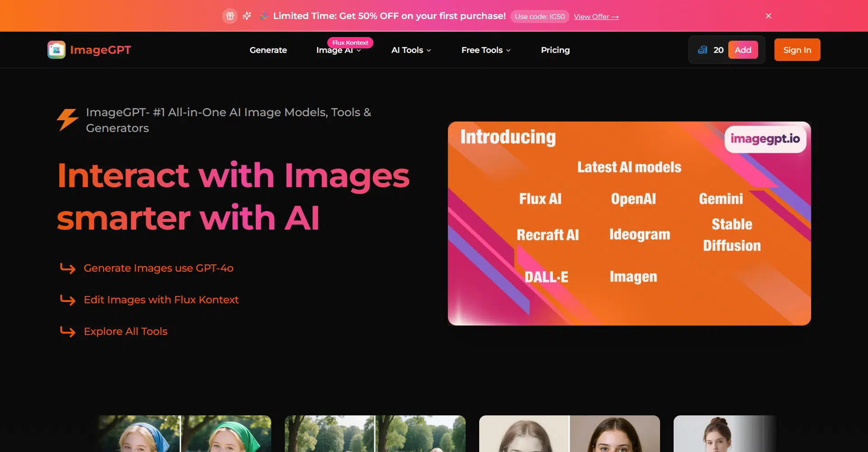Expand the Image AI dropdown menu
This screenshot has width=868, height=452.
(338, 50)
